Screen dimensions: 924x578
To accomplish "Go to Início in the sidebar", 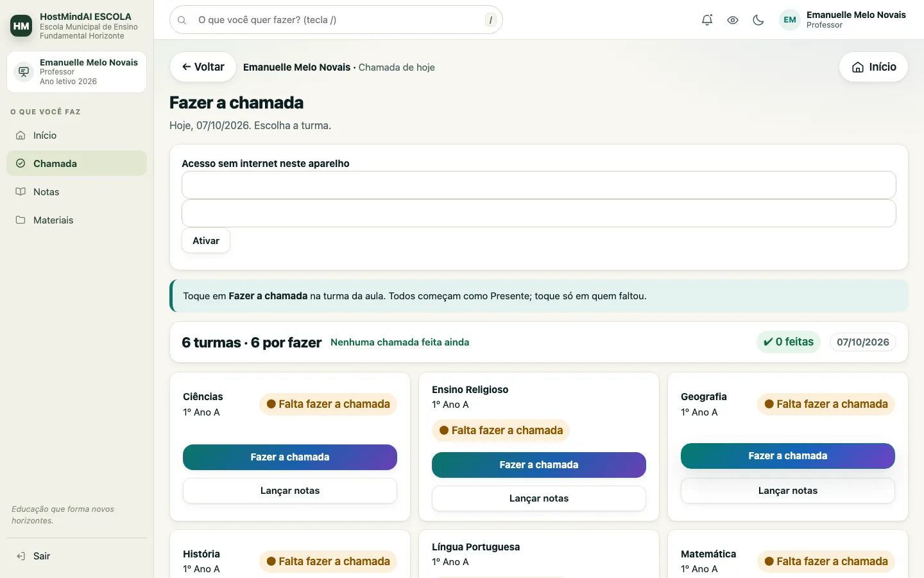I will click(77, 136).
